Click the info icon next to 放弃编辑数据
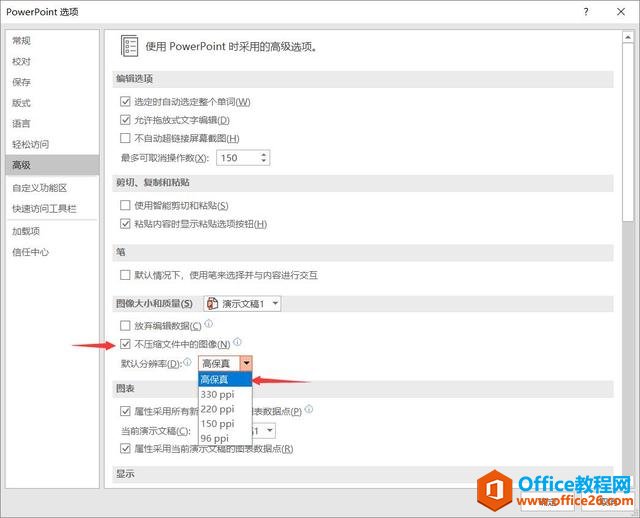Viewport: 640px width, 518px height. click(x=209, y=324)
